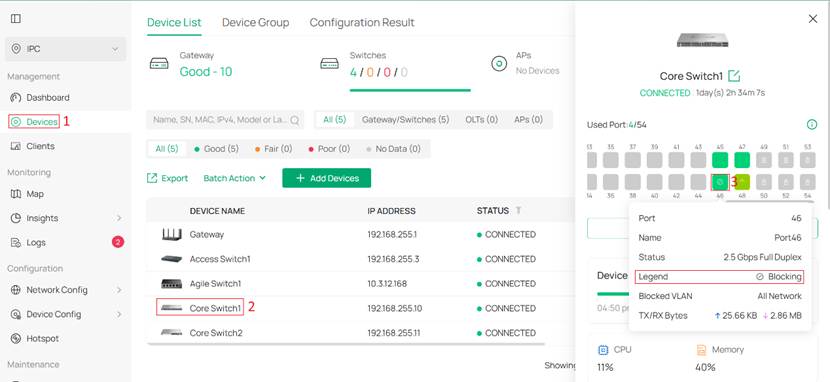Select the APs summary card

[525, 63]
